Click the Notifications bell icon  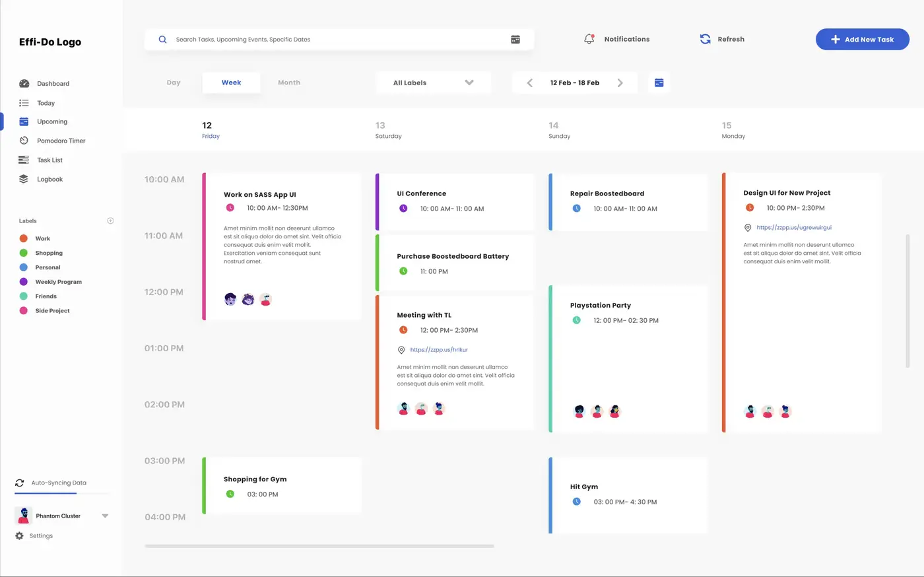pyautogui.click(x=589, y=40)
